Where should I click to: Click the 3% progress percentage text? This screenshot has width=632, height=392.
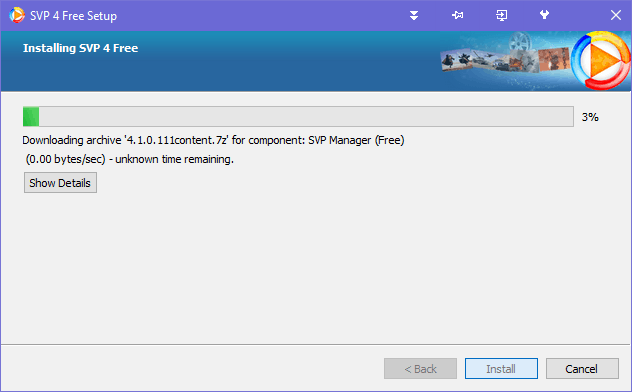coord(590,117)
